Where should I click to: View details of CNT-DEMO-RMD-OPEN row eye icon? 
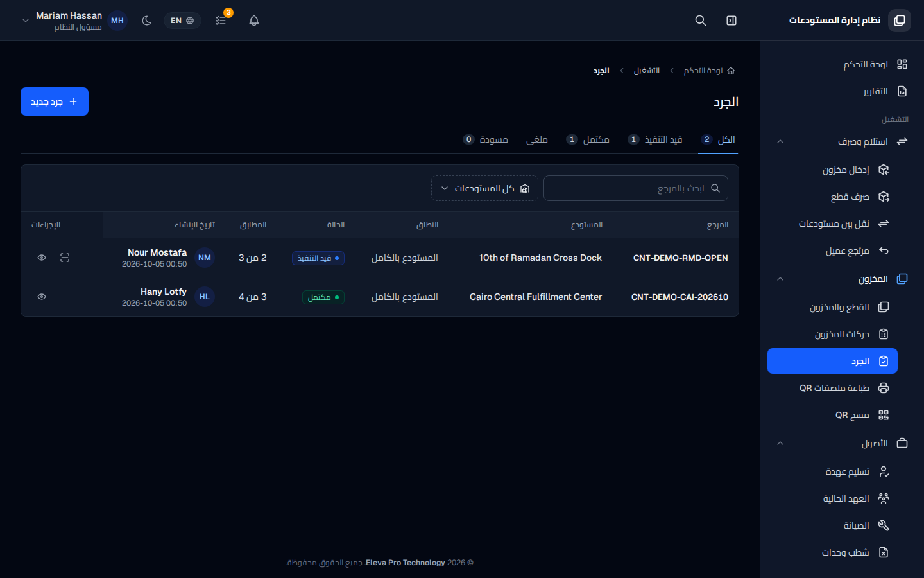[x=42, y=258]
